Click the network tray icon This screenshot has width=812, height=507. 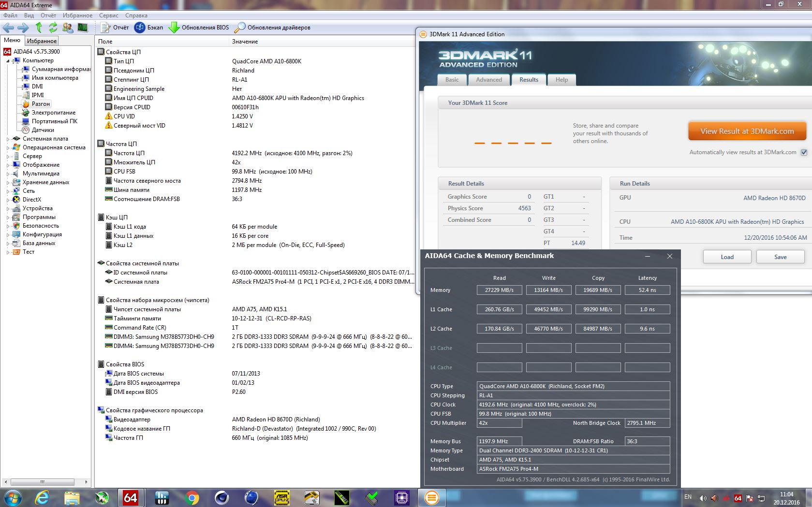(761, 498)
